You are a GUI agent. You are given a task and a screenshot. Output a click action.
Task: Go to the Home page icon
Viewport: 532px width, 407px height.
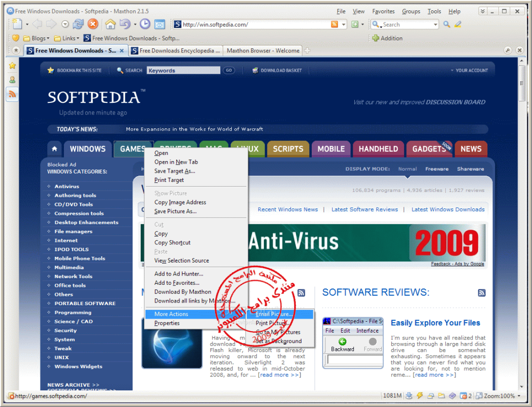[110, 24]
